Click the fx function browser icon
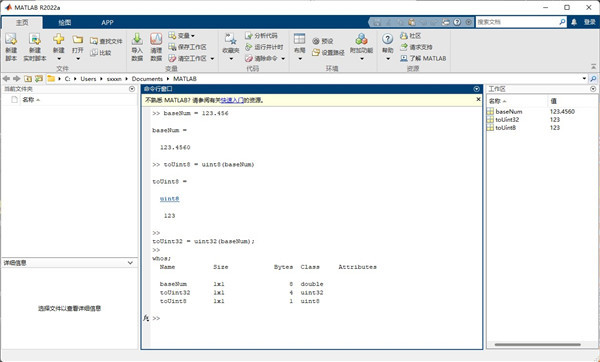This screenshot has width=600, height=362. [146, 318]
